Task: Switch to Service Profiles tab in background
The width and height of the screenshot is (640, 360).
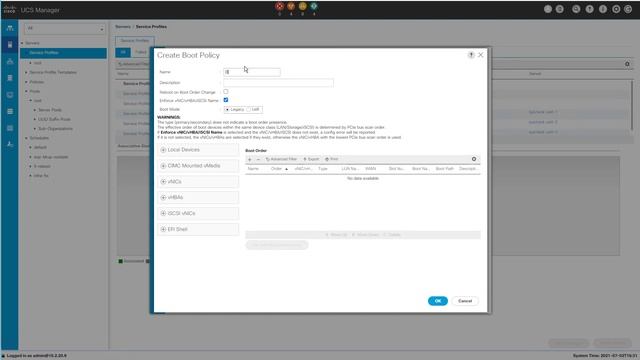Action: [x=135, y=40]
